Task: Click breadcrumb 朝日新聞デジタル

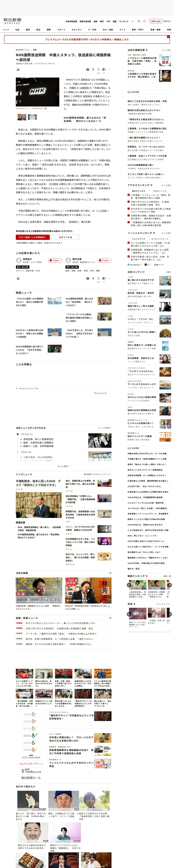Action: click(23, 50)
